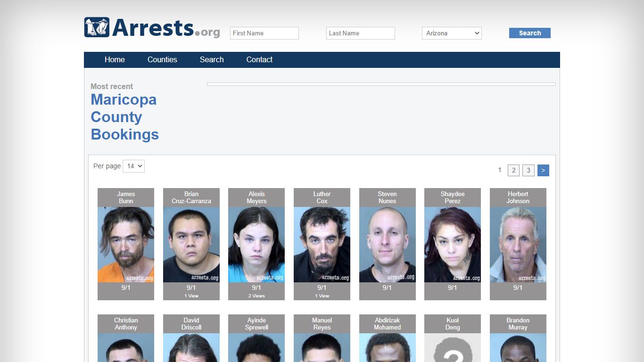
Task: Go to the Search menu item
Action: click(x=212, y=59)
